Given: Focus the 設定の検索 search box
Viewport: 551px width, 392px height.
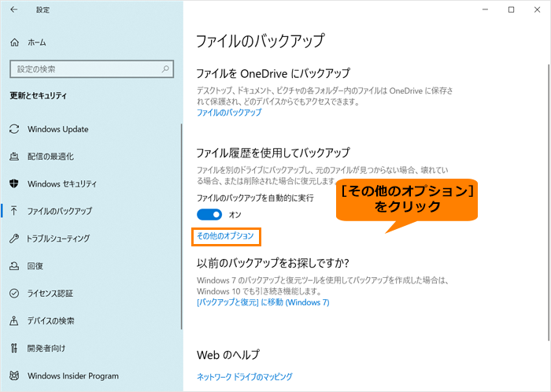Looking at the screenshot, I should (x=92, y=68).
